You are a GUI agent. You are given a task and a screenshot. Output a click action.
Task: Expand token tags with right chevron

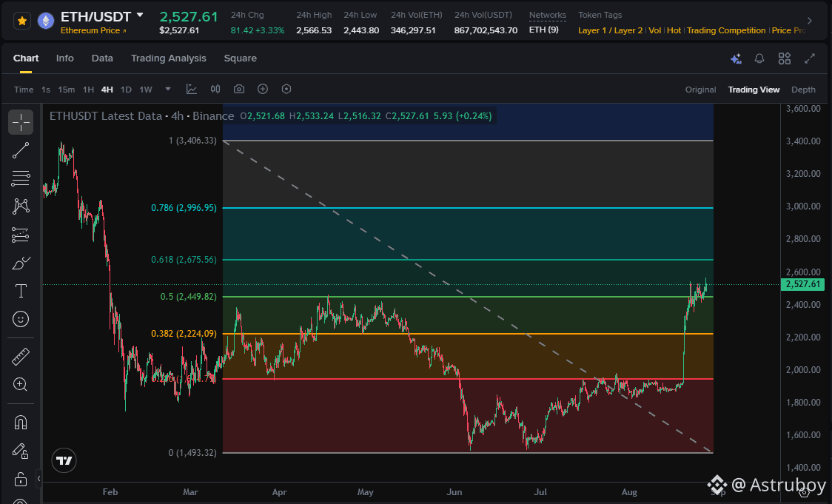[810, 21]
